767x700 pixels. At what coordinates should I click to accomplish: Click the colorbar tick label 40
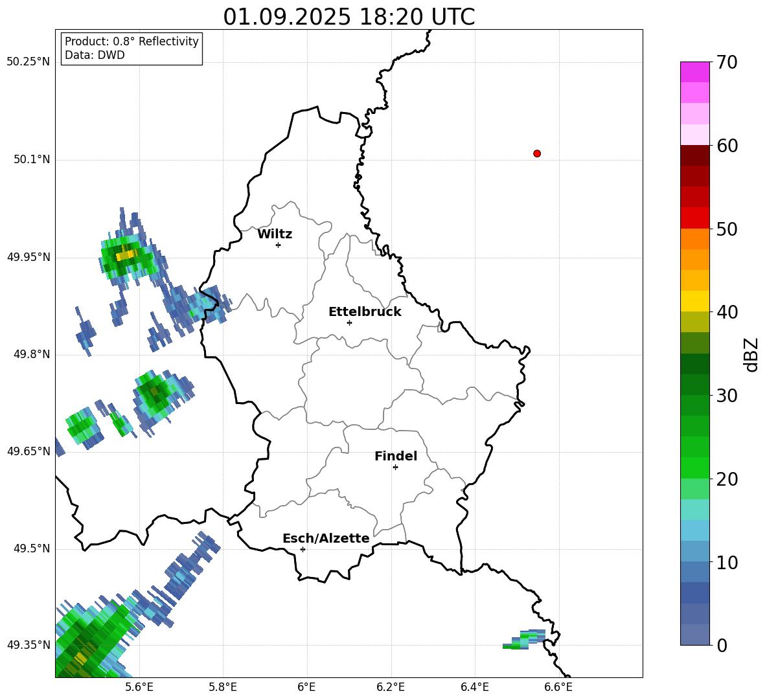pyautogui.click(x=726, y=312)
